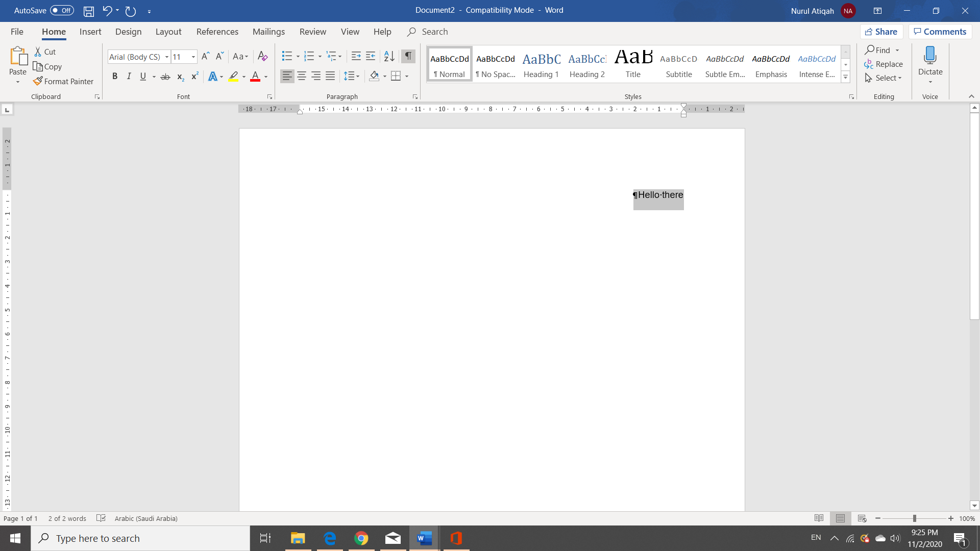
Task: Click the Sort paragraphs icon
Action: 389,56
